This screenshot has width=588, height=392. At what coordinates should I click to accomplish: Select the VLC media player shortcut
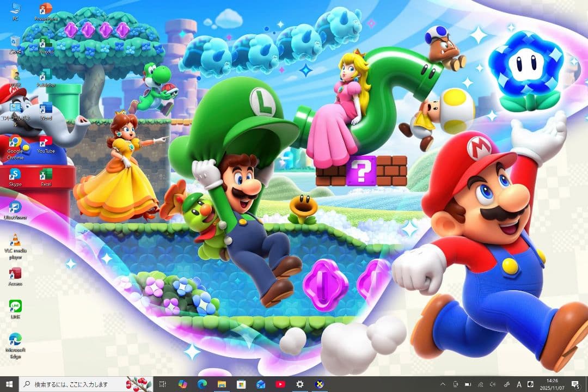pos(15,241)
